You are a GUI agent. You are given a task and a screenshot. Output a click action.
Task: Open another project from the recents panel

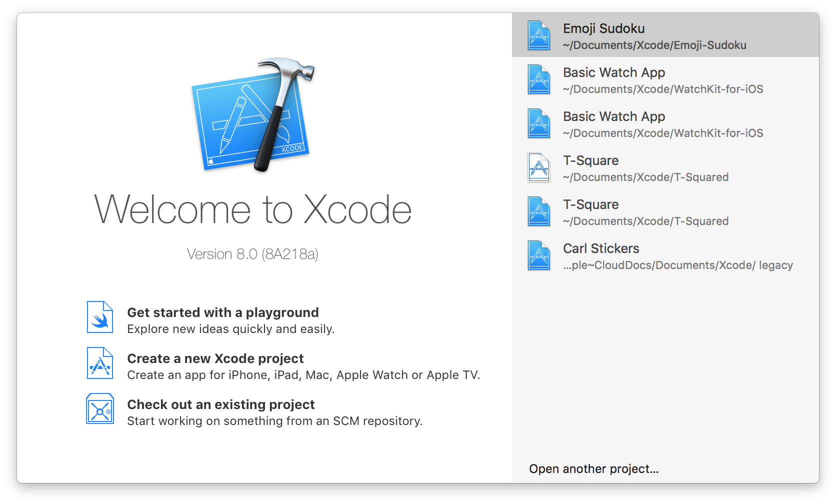tap(593, 468)
